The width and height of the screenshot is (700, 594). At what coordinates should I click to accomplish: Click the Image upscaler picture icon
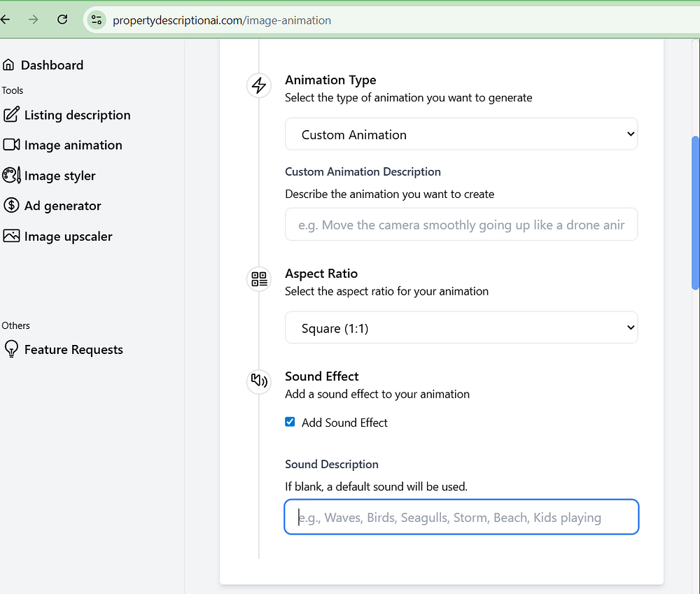11,236
